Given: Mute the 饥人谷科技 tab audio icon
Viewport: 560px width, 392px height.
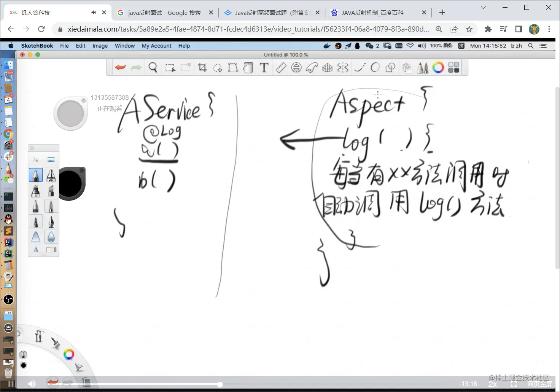Looking at the screenshot, I should [94, 13].
